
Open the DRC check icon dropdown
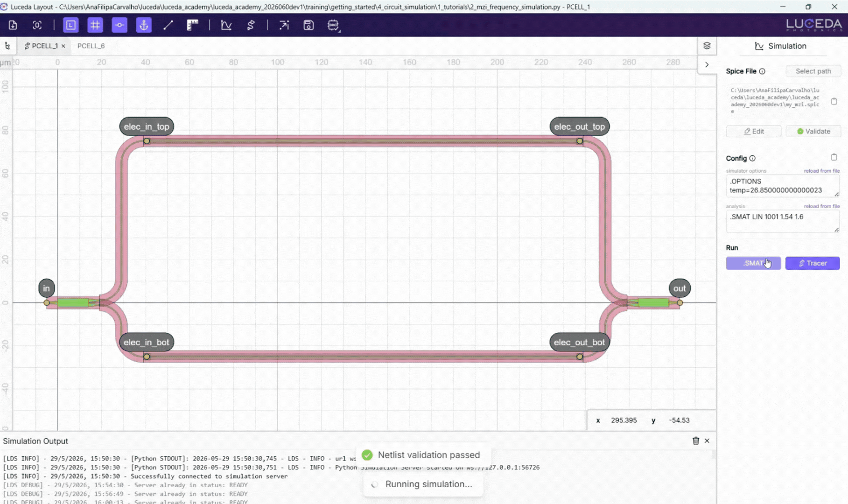click(333, 25)
